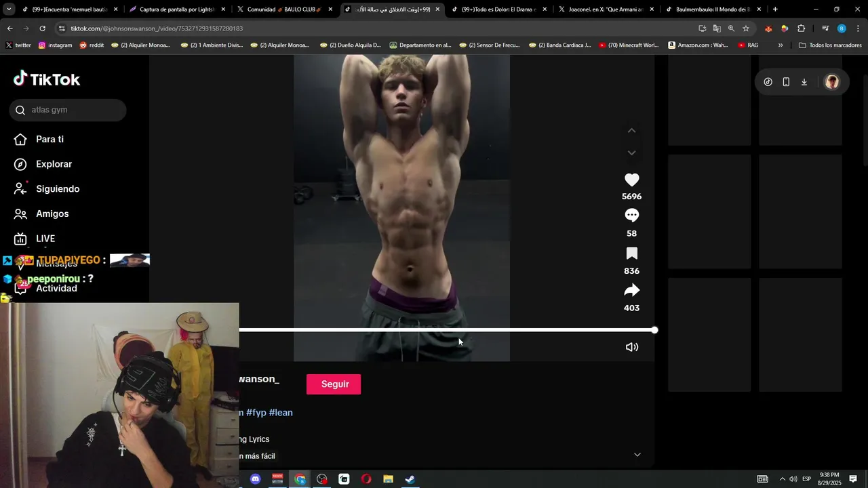Click the coins icon in floating toolbar
This screenshot has width=868, height=488.
tap(768, 82)
